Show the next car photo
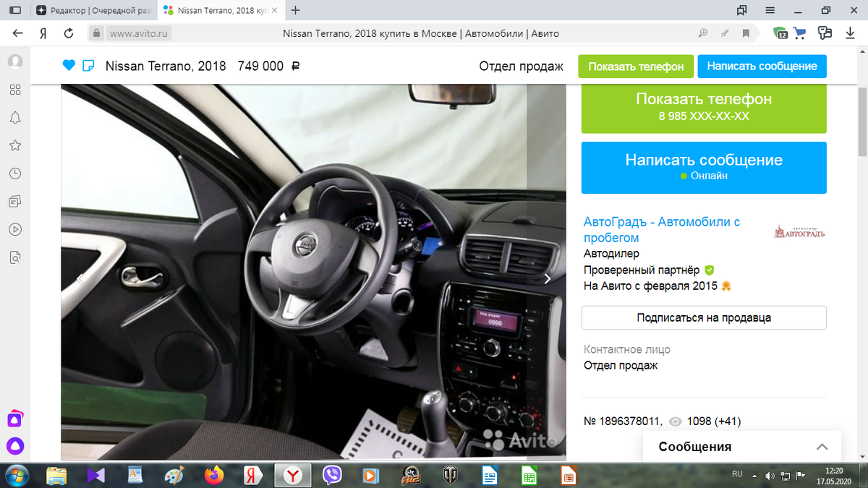 [x=548, y=279]
